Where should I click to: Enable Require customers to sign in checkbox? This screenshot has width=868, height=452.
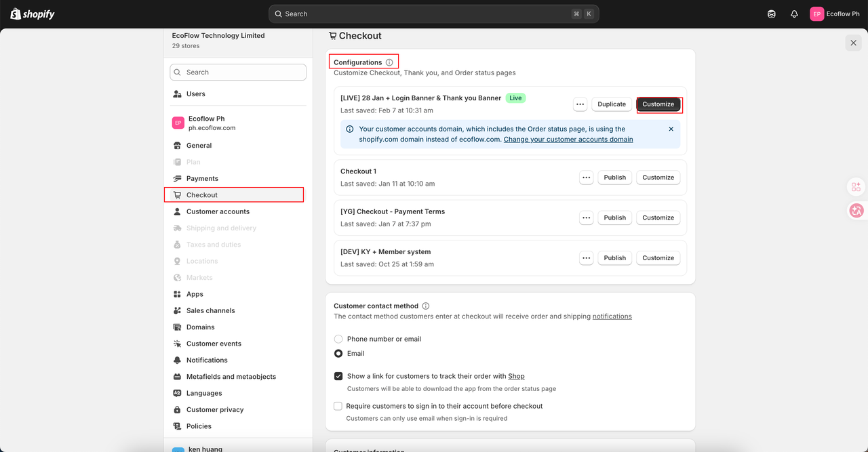(338, 406)
